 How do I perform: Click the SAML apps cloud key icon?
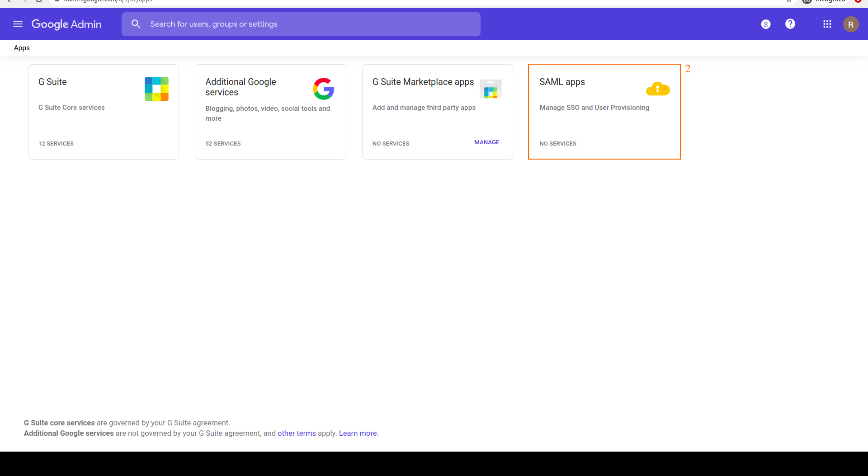pyautogui.click(x=658, y=89)
